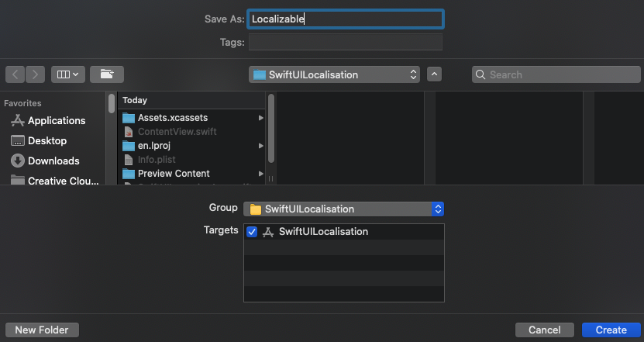The image size is (644, 342).
Task: Click the new folder toolbar icon
Action: click(x=107, y=74)
